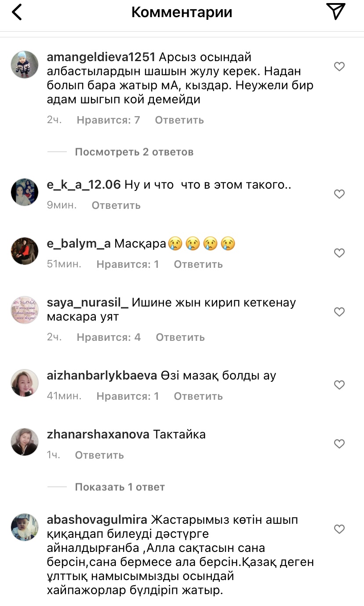Open saya_nurasil_ profile picture
The image size is (364, 606).
[25, 310]
